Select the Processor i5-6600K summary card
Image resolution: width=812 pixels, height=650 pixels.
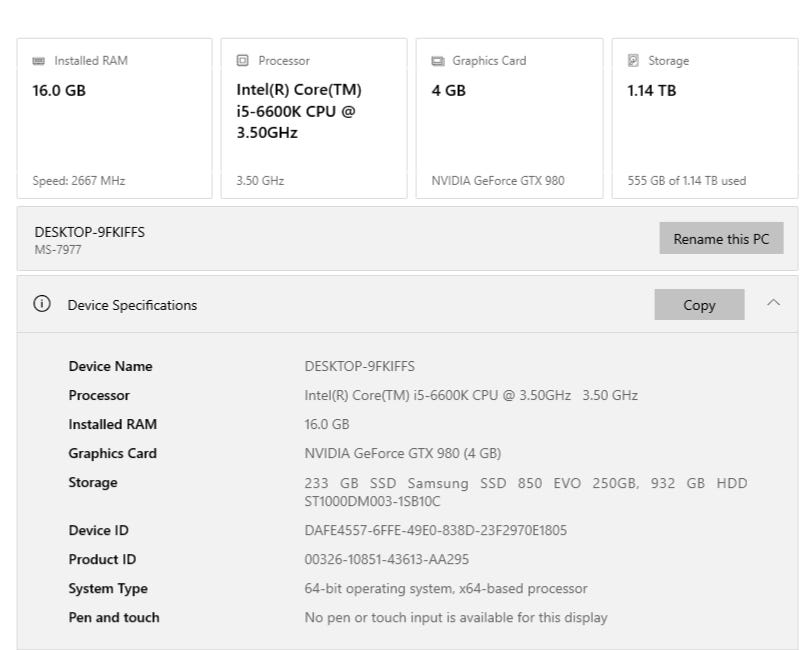coord(314,119)
